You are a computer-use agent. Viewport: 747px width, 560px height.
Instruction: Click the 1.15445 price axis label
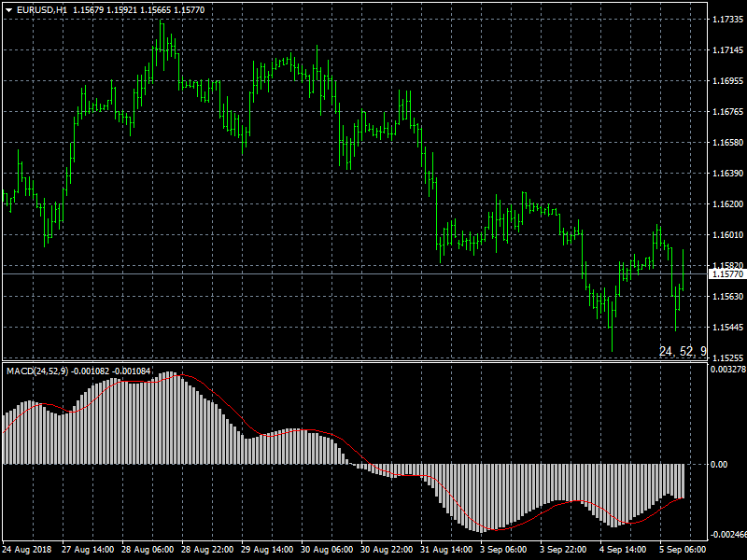[727, 328]
